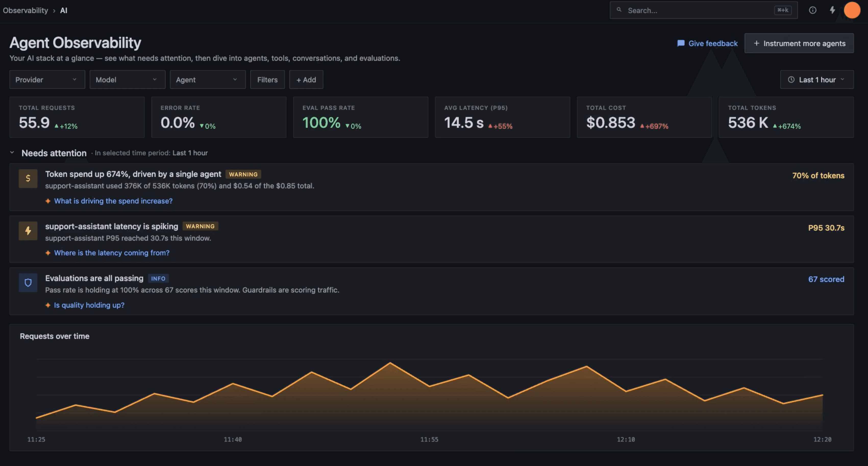Click the Give feedback chat icon
The height and width of the screenshot is (466, 868).
click(681, 43)
